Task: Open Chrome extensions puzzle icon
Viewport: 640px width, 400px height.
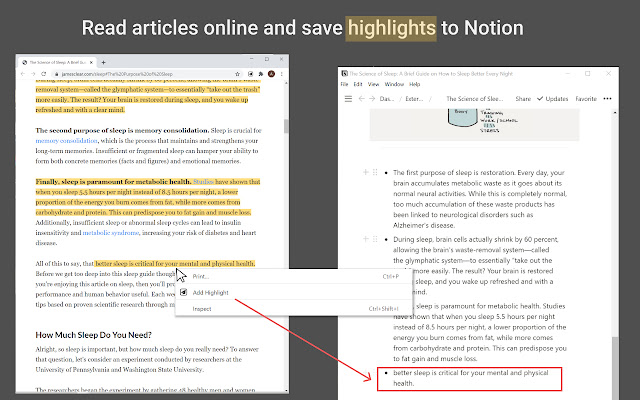Action: (x=261, y=74)
